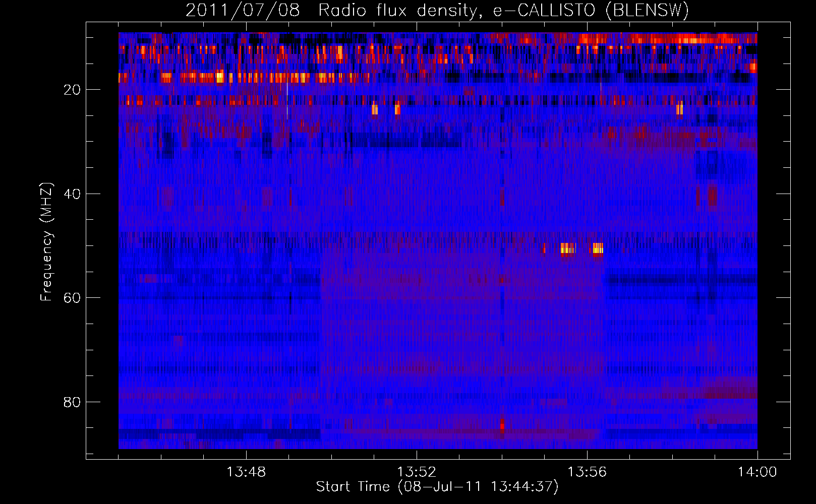This screenshot has width=816, height=504.
Task: Click the '40' frequency tick label
Action: coord(72,194)
